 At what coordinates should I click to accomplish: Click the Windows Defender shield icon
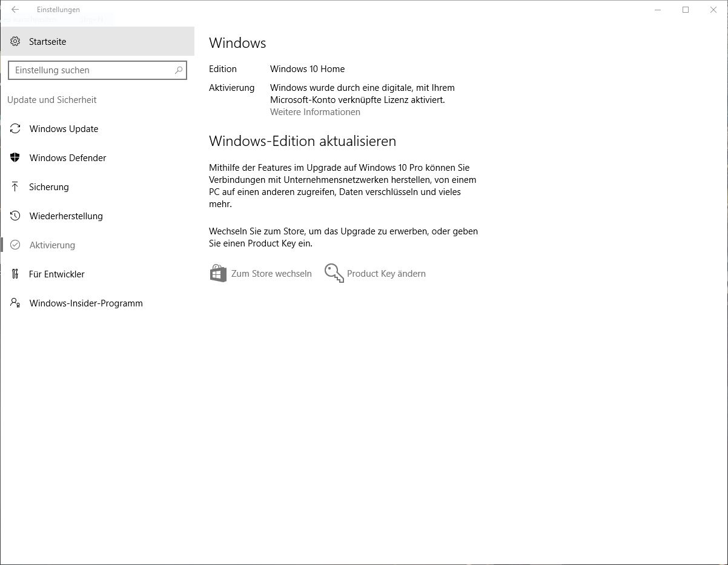15,158
